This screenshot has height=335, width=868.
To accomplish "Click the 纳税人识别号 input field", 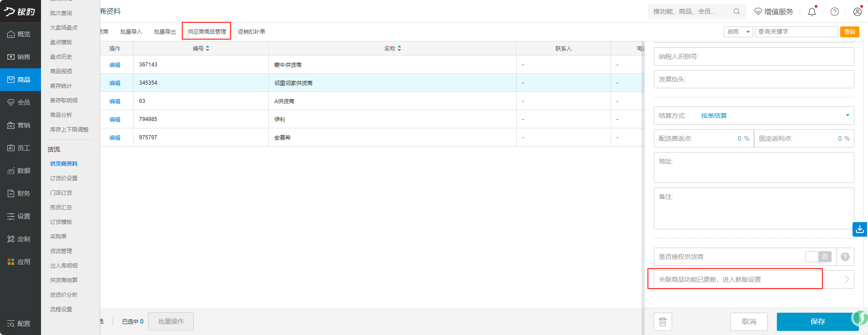I will click(754, 56).
